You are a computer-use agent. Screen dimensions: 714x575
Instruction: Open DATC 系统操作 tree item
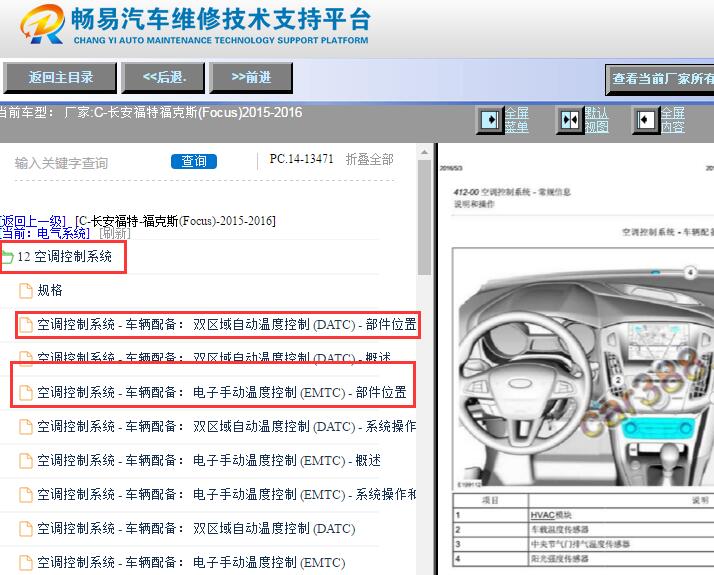click(x=227, y=427)
